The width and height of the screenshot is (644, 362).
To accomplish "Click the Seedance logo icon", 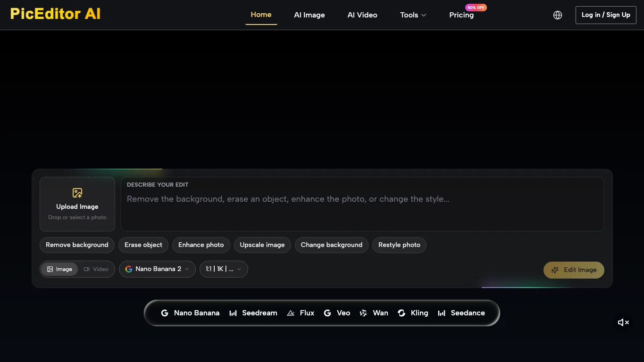I will (x=442, y=313).
